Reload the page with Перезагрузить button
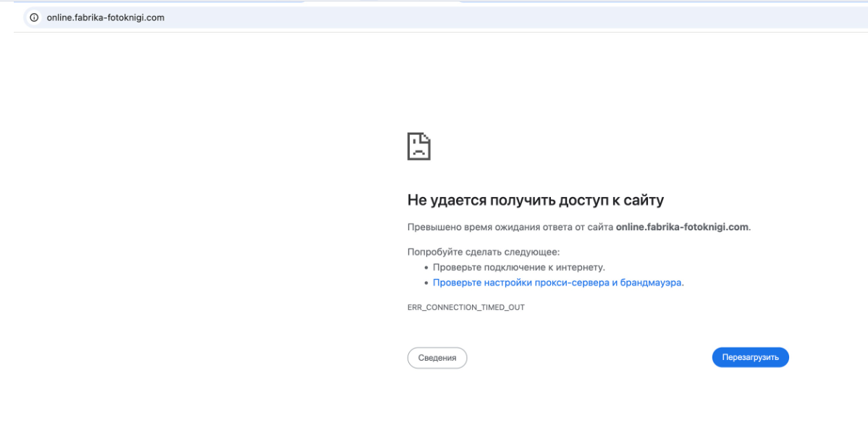 tap(750, 357)
